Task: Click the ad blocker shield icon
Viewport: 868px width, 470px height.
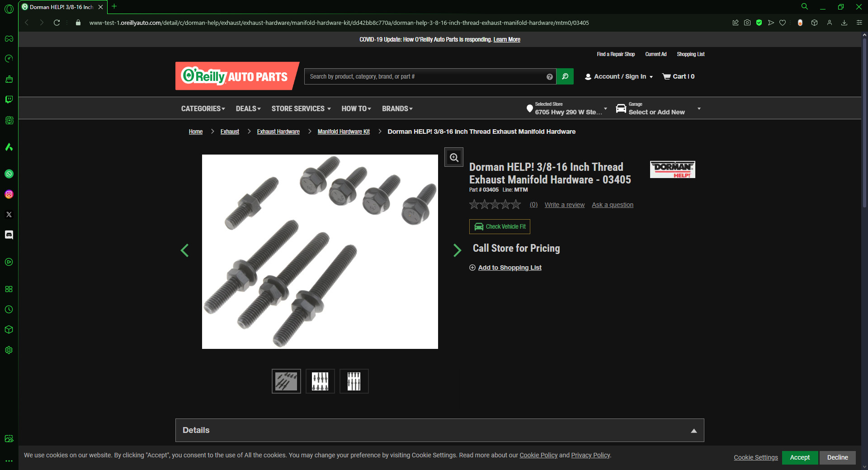Action: pyautogui.click(x=759, y=23)
